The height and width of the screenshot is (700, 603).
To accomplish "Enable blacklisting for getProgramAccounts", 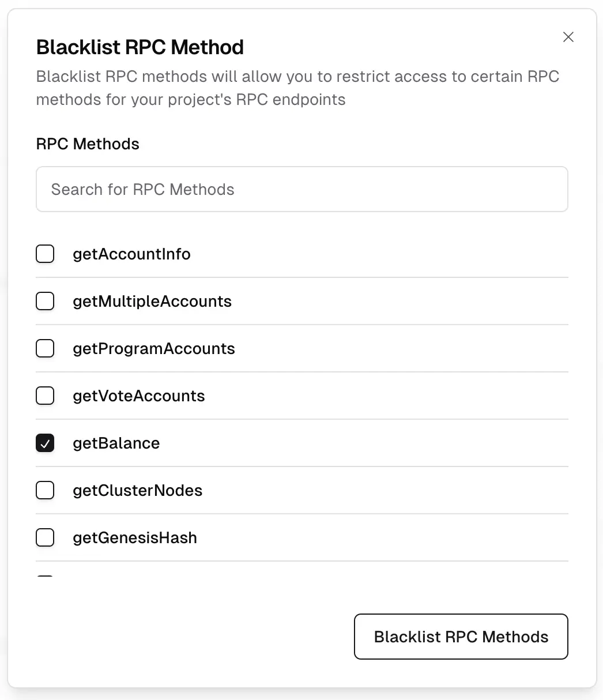I will coord(45,348).
